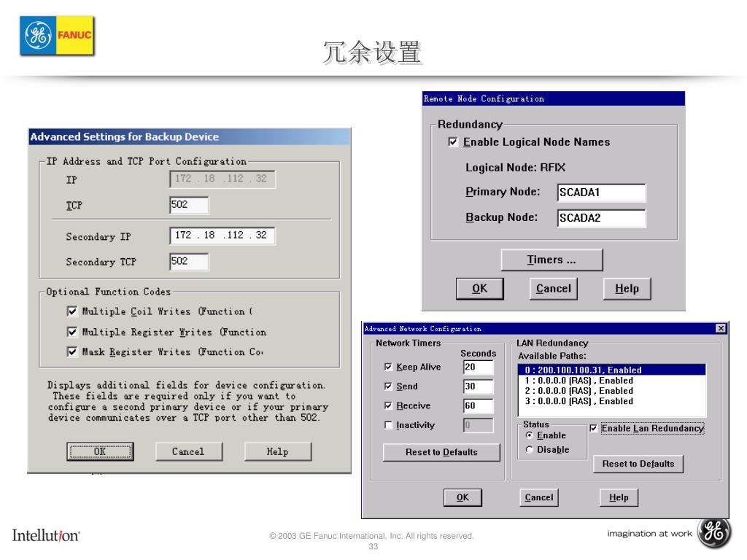Close the Advanced Network Configuration dialog
The image size is (747, 560).
pyautogui.click(x=721, y=329)
